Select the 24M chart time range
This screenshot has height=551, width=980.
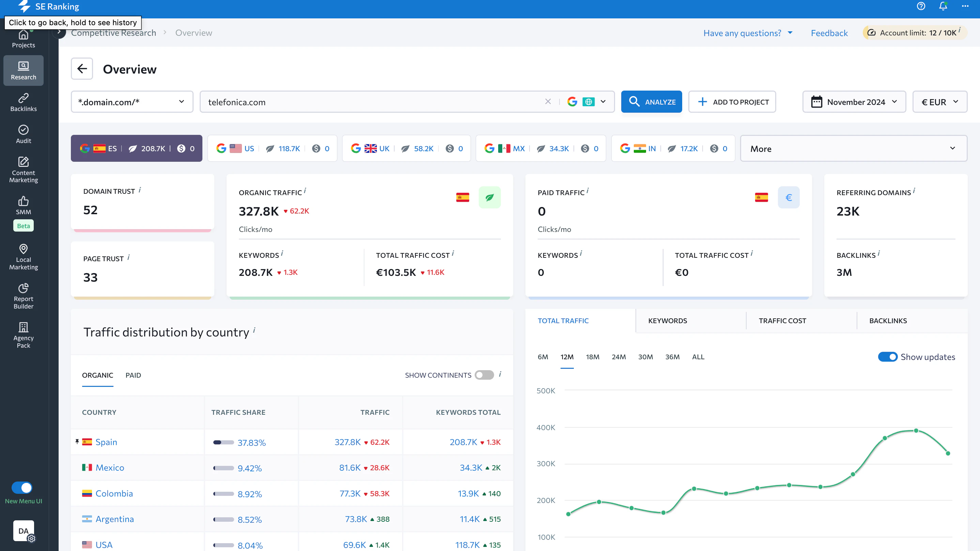618,357
